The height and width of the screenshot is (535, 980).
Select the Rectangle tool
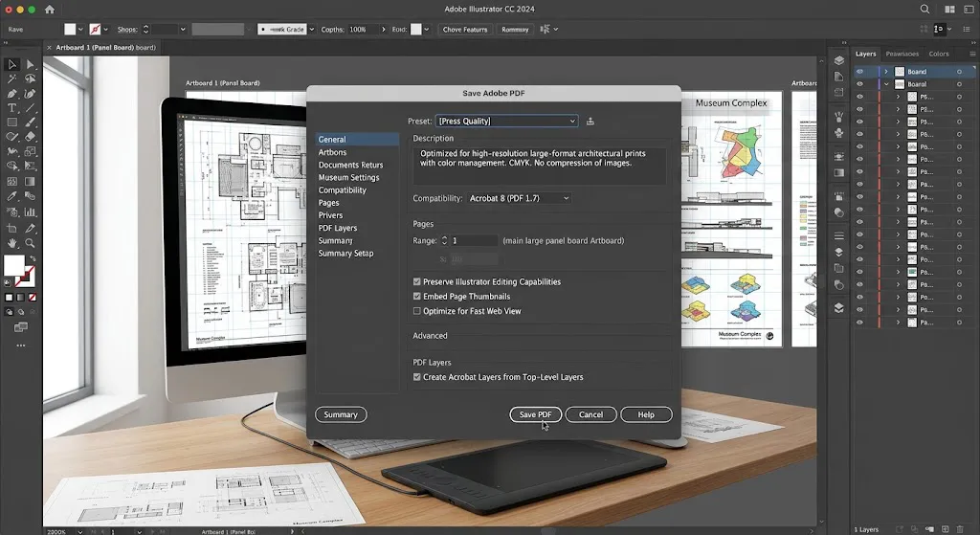[11, 123]
